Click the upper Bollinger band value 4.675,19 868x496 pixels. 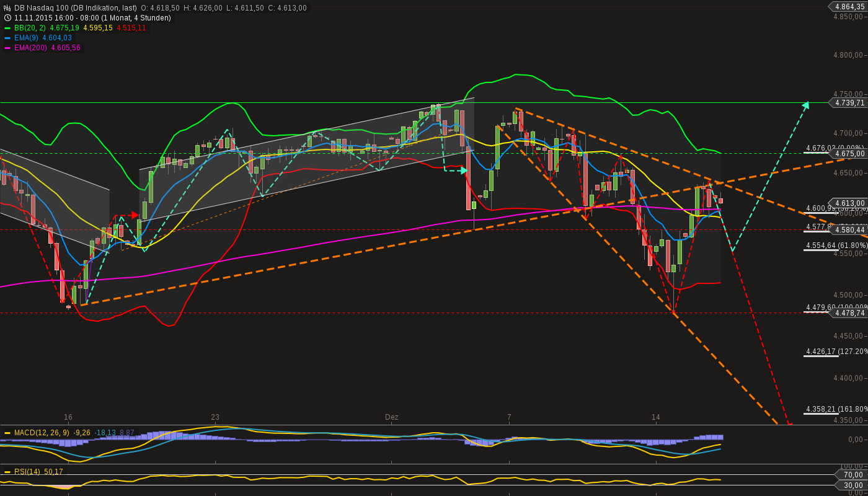point(65,28)
